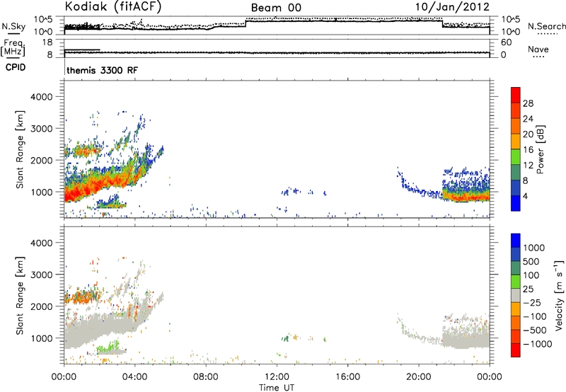Click the red bottom segment of Velocity colorbar
Screen dimensions: 566x392
coord(516,350)
